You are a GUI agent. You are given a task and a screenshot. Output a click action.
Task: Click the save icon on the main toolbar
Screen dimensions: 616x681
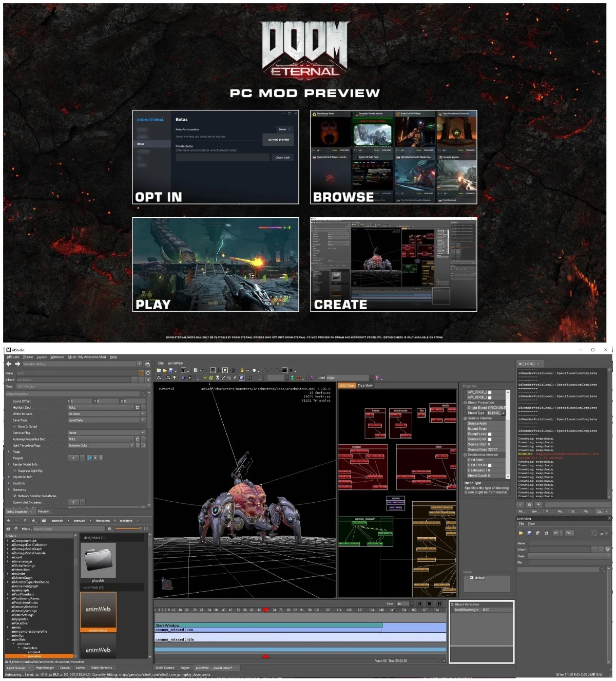pos(171,370)
